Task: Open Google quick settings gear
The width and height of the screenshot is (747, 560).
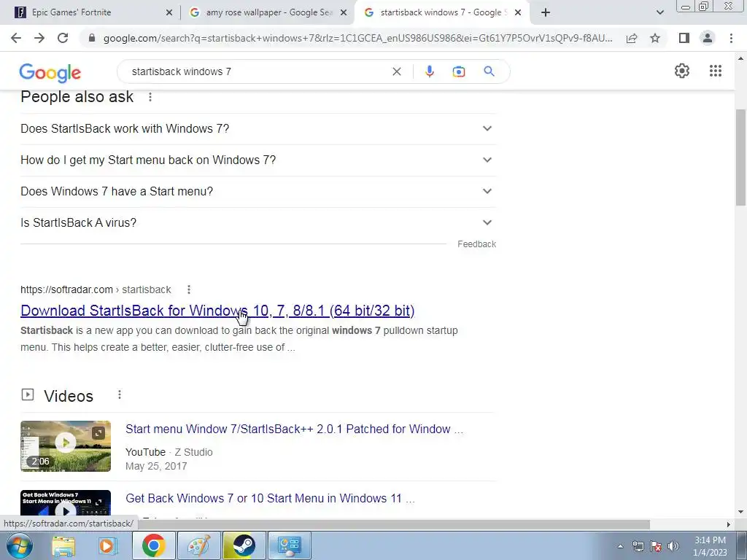Action: (x=682, y=71)
